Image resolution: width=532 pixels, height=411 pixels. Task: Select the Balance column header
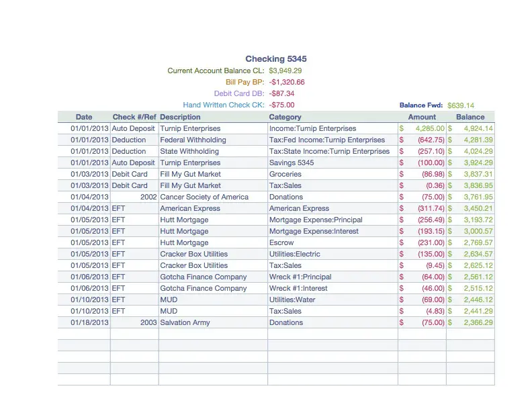471,117
